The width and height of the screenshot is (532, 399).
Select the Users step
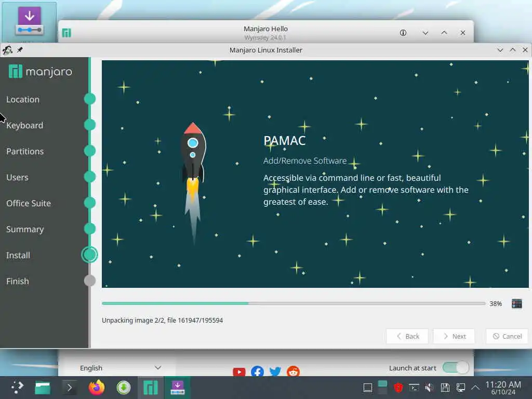(17, 178)
